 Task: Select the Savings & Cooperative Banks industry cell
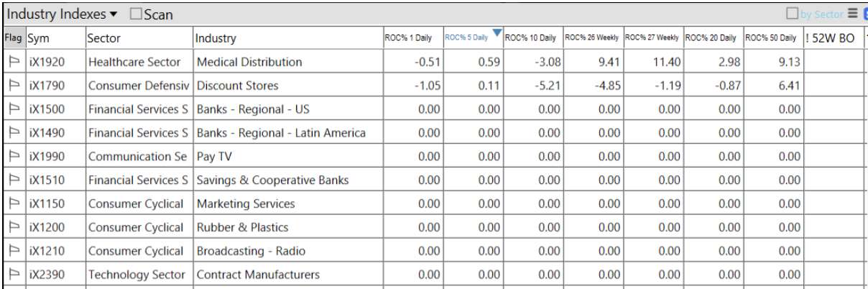[272, 180]
